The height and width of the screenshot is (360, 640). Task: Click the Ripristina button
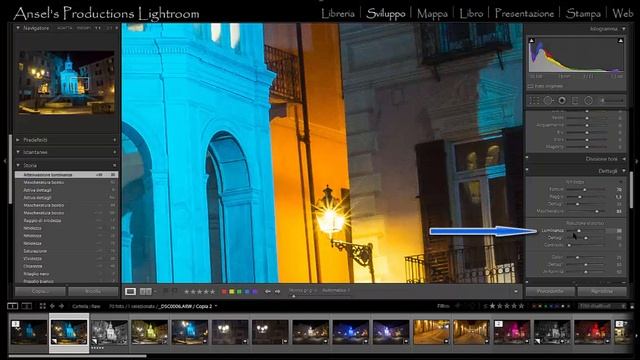(x=602, y=291)
